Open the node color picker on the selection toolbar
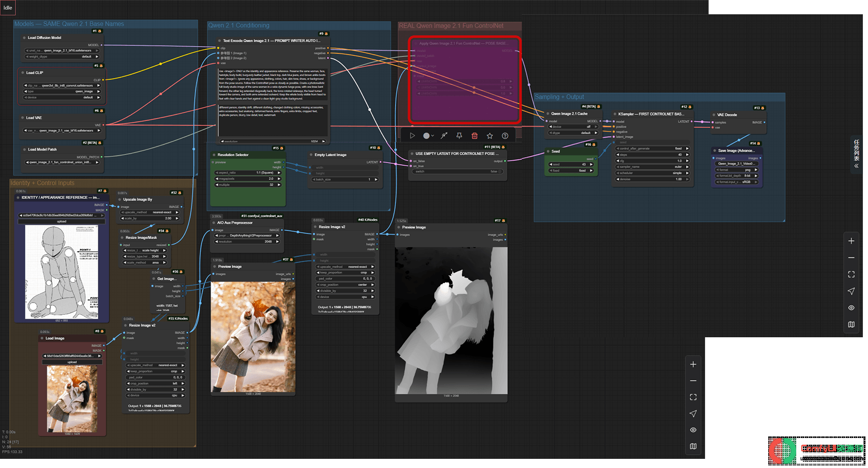The height and width of the screenshot is (468, 868). click(429, 136)
